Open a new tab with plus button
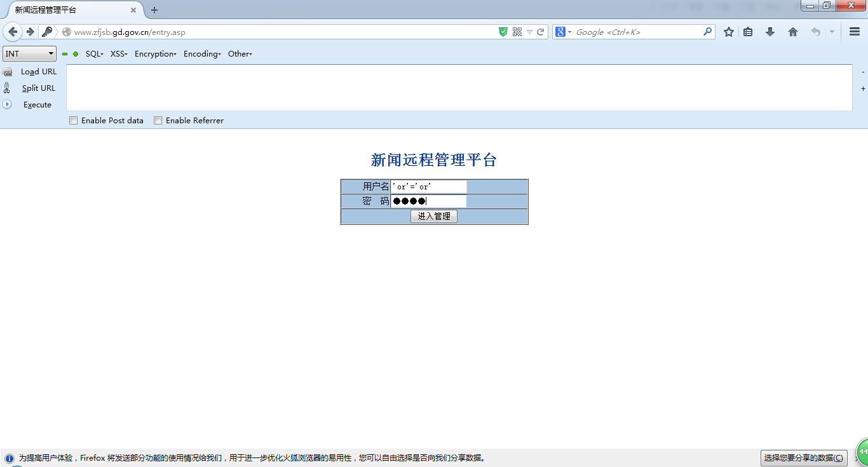Viewport: 868px width, 467px height. 154,10
